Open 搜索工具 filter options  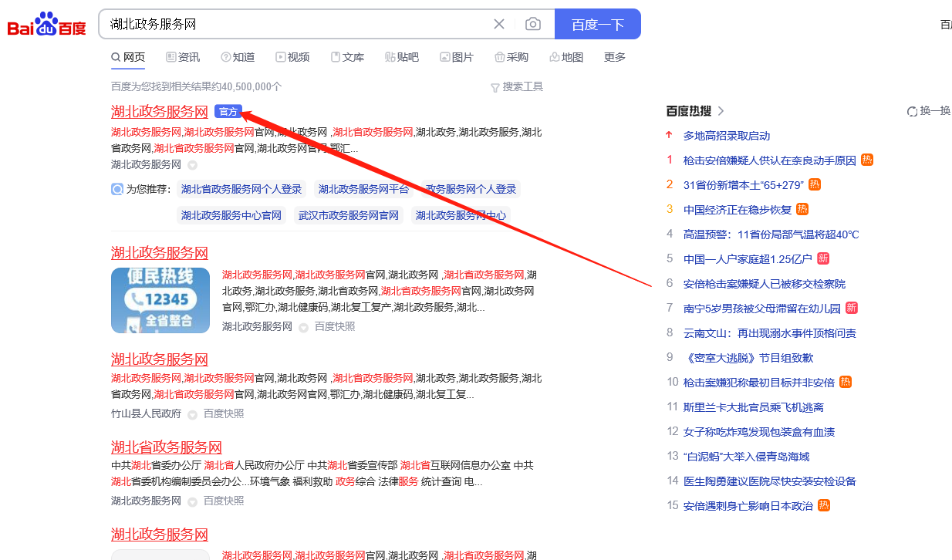(517, 87)
